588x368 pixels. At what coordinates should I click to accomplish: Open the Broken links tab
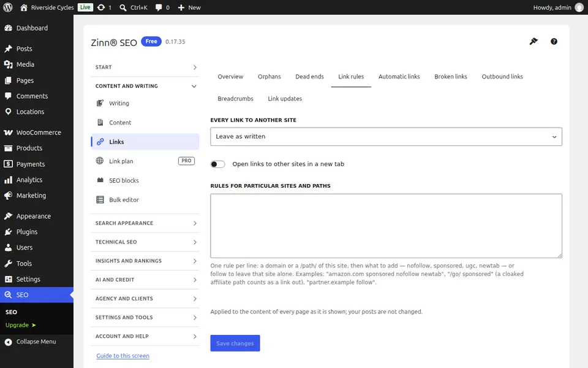tap(451, 77)
